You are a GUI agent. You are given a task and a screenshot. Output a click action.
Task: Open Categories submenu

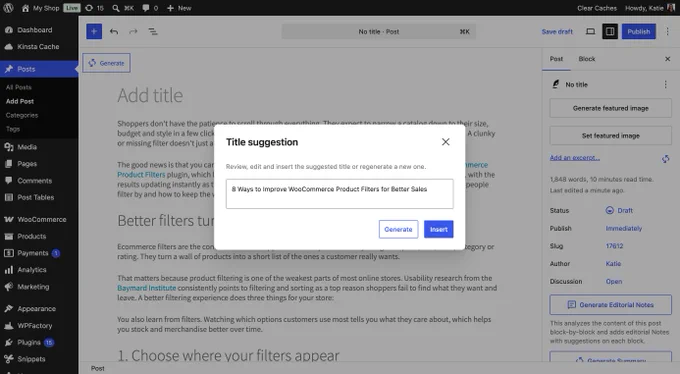[x=22, y=115]
